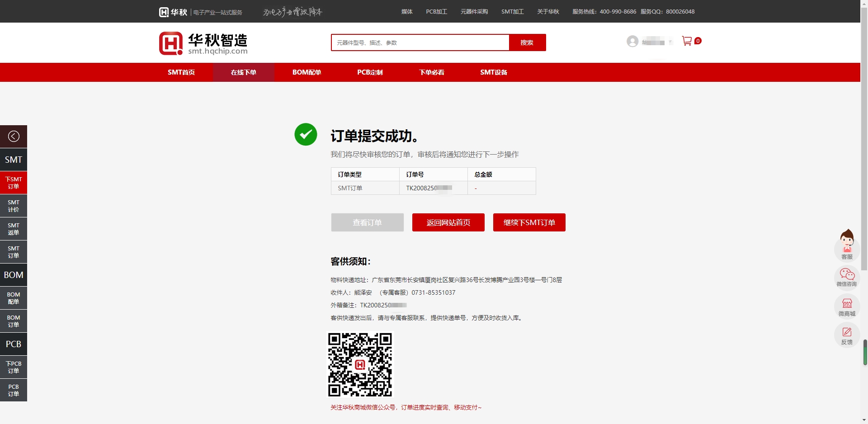Collapse the left sidebar with back arrow

click(14, 137)
